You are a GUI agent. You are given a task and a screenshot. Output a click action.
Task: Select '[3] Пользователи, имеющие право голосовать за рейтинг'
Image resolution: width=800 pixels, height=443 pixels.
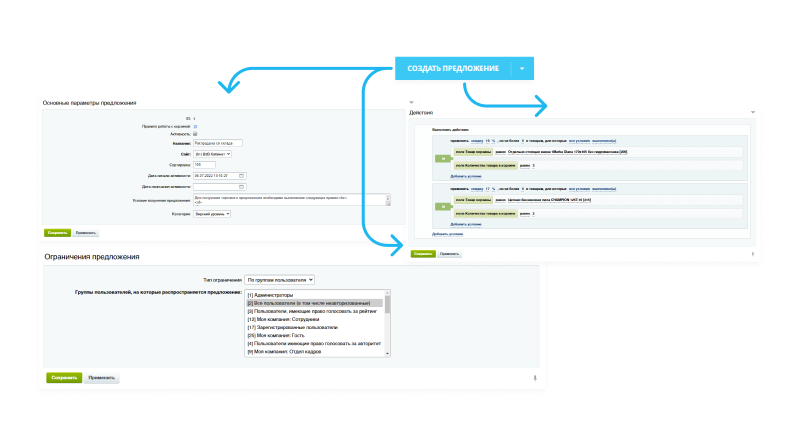tap(315, 311)
